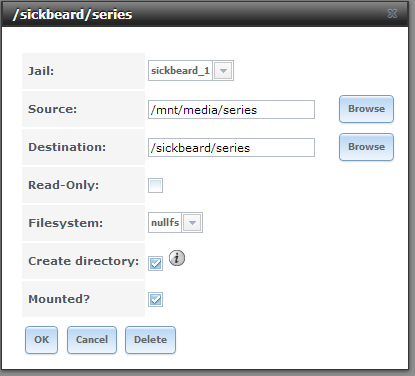Viewport: 415px width, 376px height.
Task: Open the Jail dropdown arrow
Action: point(223,71)
